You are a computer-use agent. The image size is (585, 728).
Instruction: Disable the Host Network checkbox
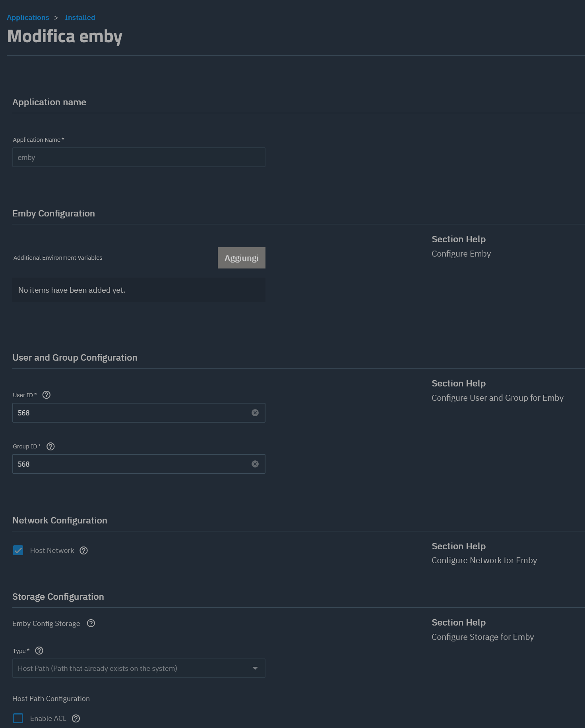18,550
